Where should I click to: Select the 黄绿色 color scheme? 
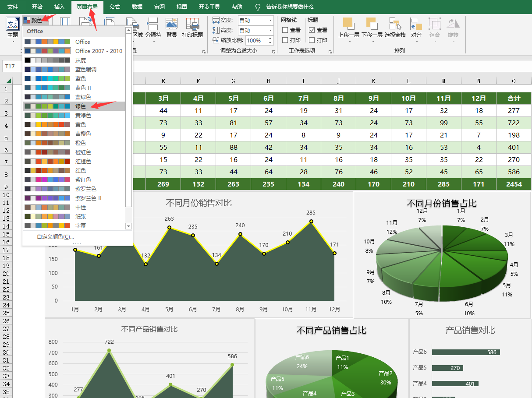tap(74, 115)
